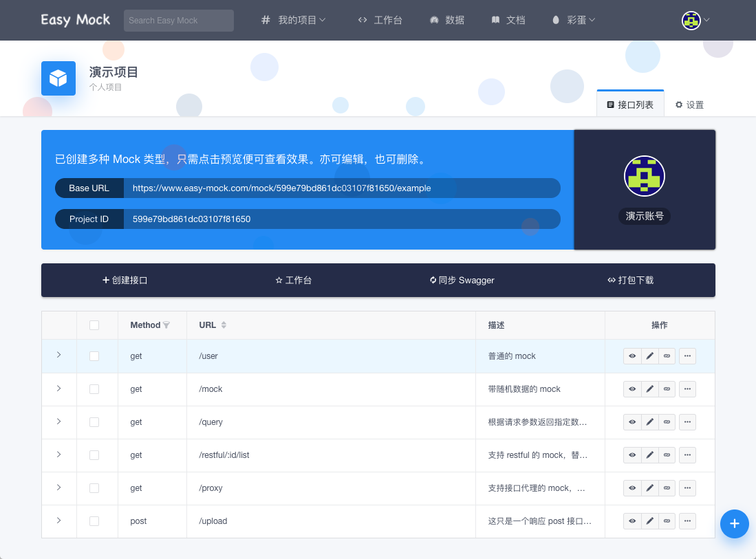Viewport: 756px width, 559px height.
Task: Preview the /user interface with eye icon
Action: click(632, 356)
